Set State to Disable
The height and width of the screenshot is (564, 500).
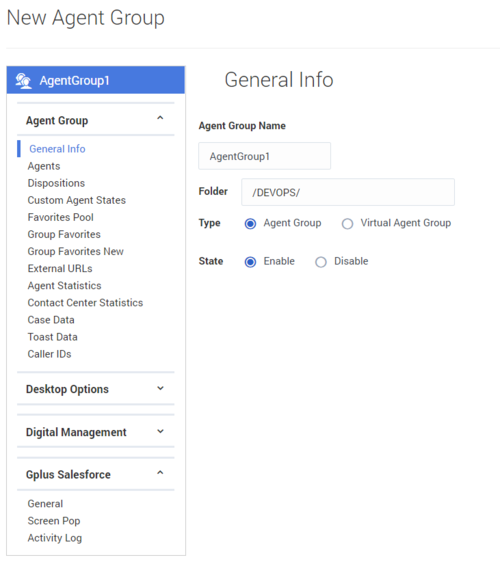tap(321, 262)
